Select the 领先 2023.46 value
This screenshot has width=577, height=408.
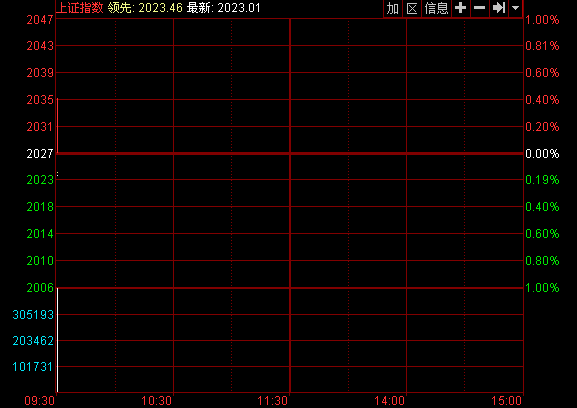(x=145, y=8)
